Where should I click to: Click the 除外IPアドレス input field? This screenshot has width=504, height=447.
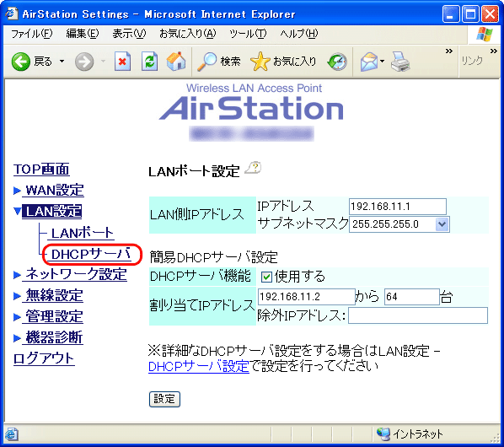pos(418,315)
